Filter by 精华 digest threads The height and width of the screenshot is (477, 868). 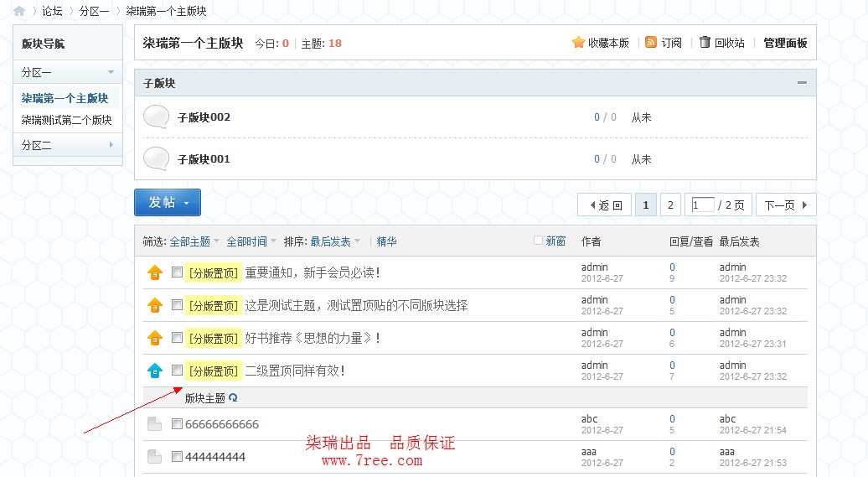[x=386, y=241]
